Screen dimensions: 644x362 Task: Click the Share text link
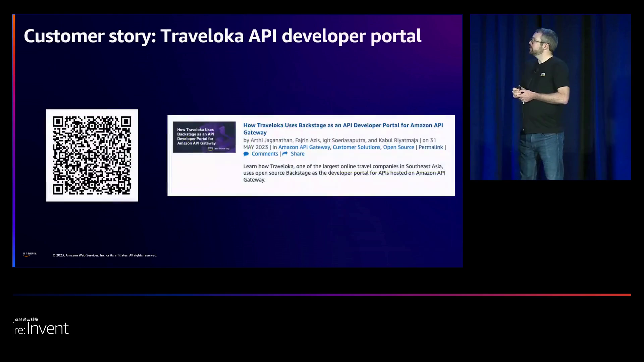(298, 154)
